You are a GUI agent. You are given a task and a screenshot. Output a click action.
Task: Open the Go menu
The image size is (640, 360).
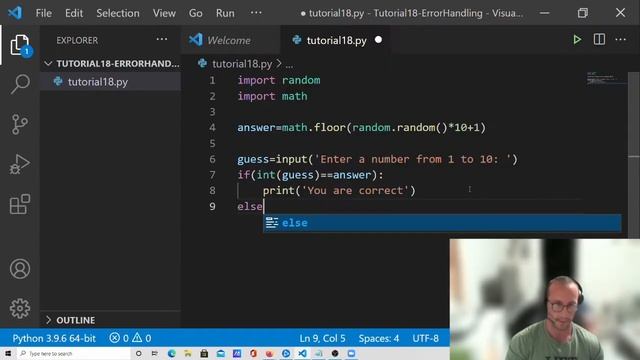pos(196,13)
